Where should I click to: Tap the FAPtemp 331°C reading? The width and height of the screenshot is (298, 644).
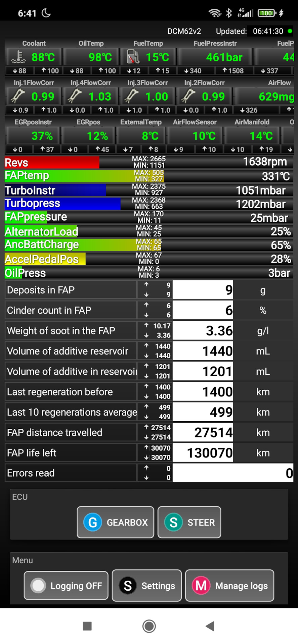[x=275, y=176]
